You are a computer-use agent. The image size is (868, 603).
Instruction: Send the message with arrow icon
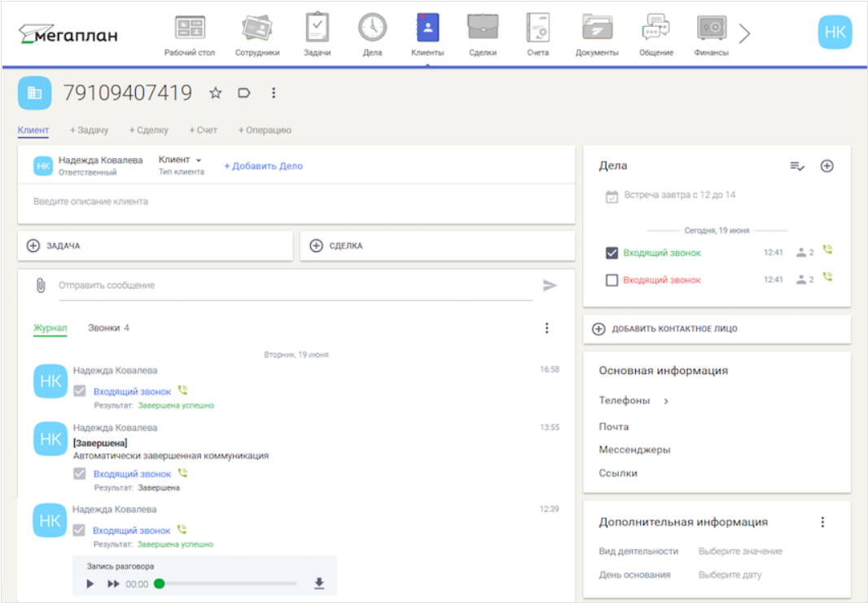[x=550, y=285]
